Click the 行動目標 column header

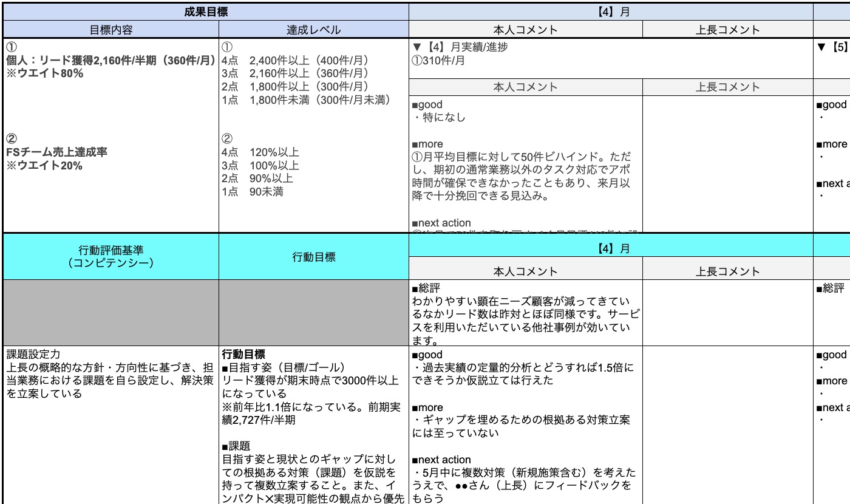coord(313,256)
